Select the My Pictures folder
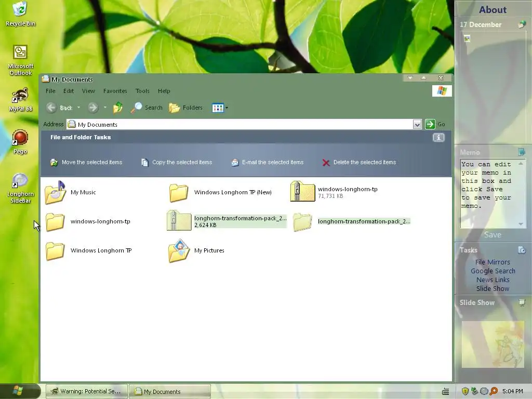This screenshot has width=532, height=399. (x=196, y=250)
